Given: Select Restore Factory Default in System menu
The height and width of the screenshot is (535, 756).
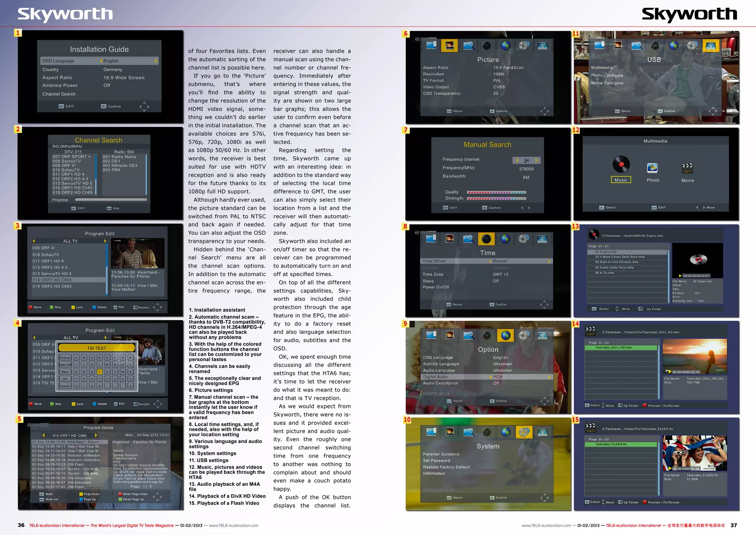Looking at the screenshot, I should [x=446, y=467].
